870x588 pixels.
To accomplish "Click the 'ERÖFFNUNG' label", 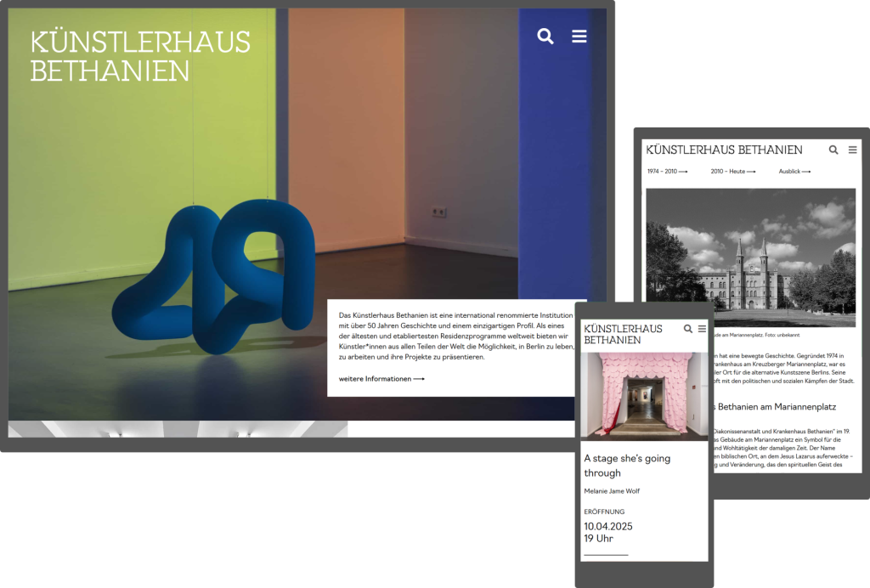I will (x=604, y=512).
